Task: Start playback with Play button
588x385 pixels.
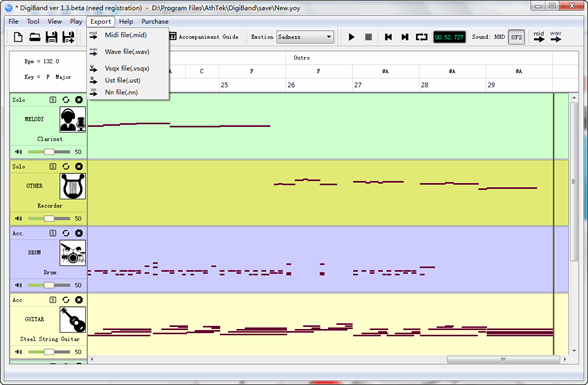Action: 351,37
